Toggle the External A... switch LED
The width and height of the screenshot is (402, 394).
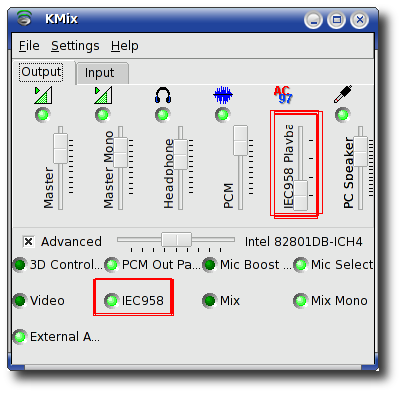[x=20, y=337]
